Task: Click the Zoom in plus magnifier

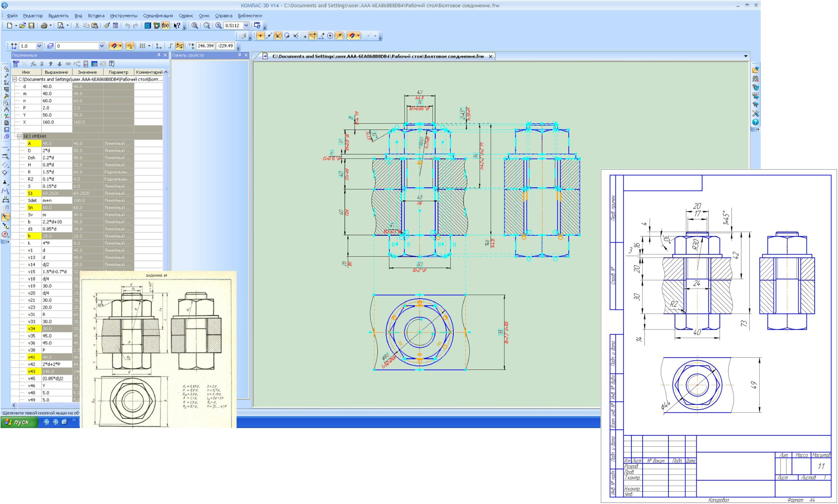Action: pyautogui.click(x=218, y=26)
